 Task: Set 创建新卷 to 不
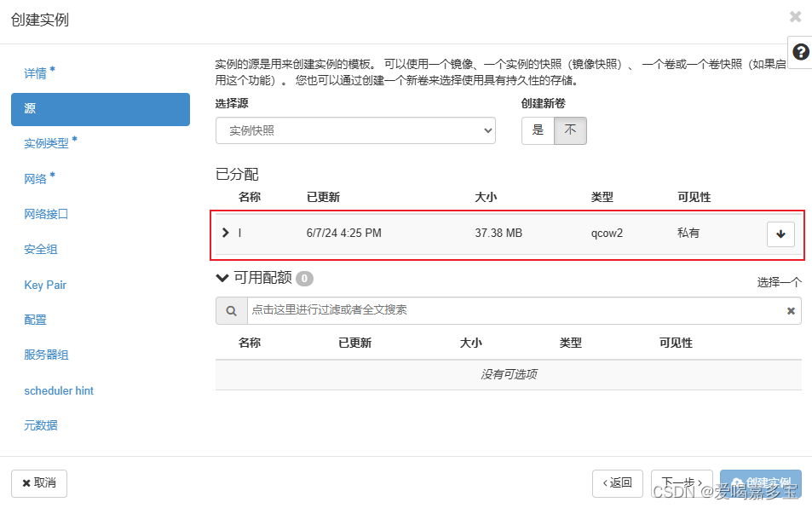[570, 130]
